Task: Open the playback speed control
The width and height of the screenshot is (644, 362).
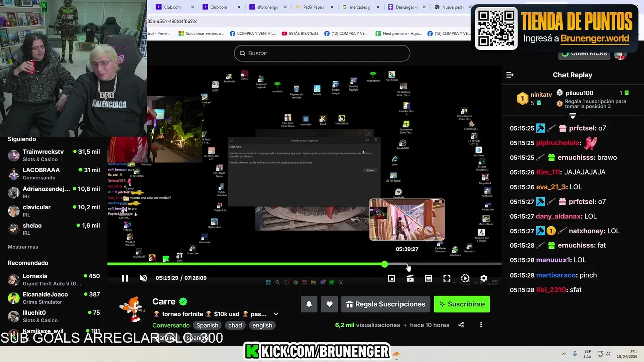Action: (x=465, y=278)
